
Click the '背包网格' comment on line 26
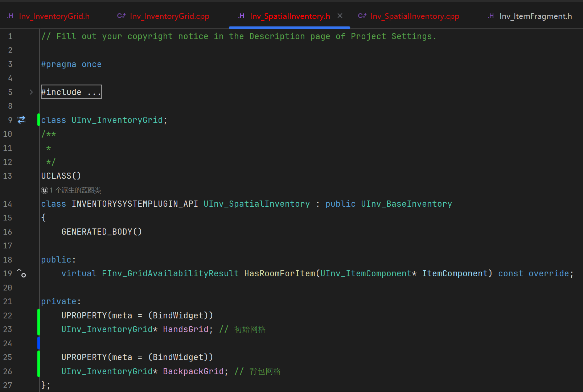point(265,371)
